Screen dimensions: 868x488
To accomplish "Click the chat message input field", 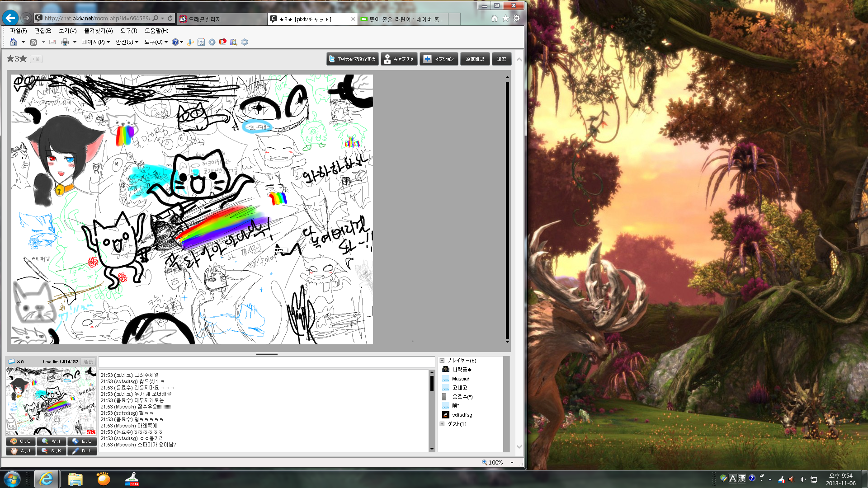I will point(267,362).
